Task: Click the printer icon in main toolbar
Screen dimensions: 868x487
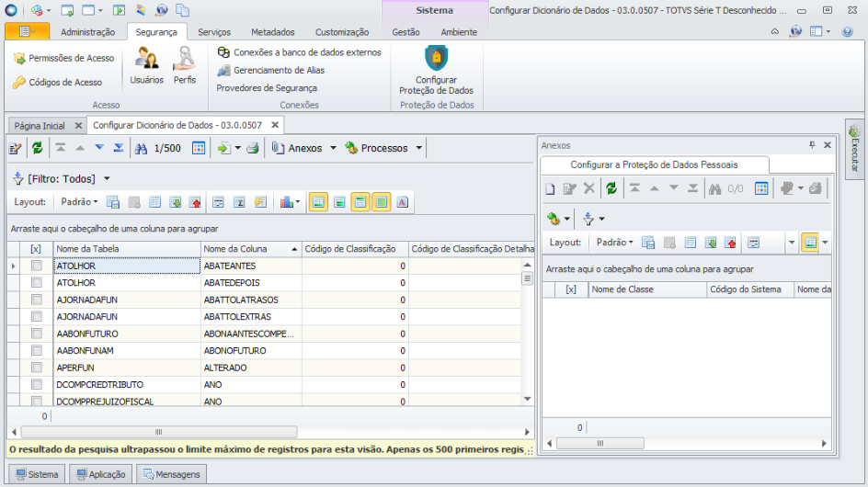Action: (253, 148)
